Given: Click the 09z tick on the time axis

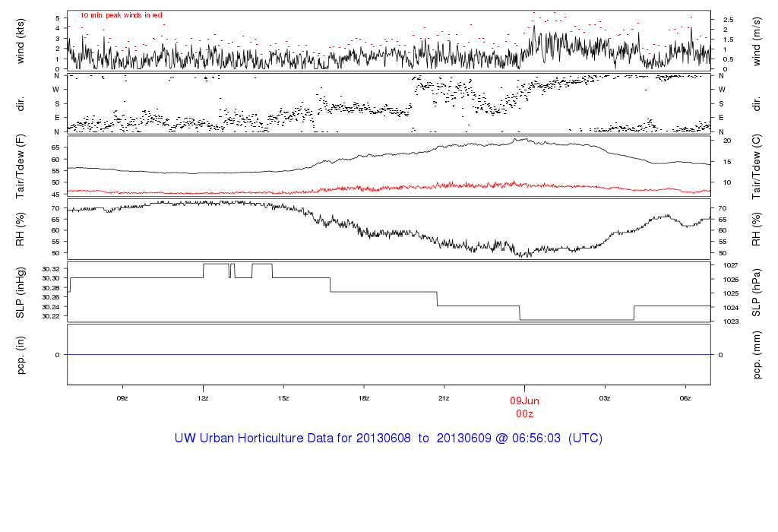Looking at the screenshot, I should (x=122, y=397).
